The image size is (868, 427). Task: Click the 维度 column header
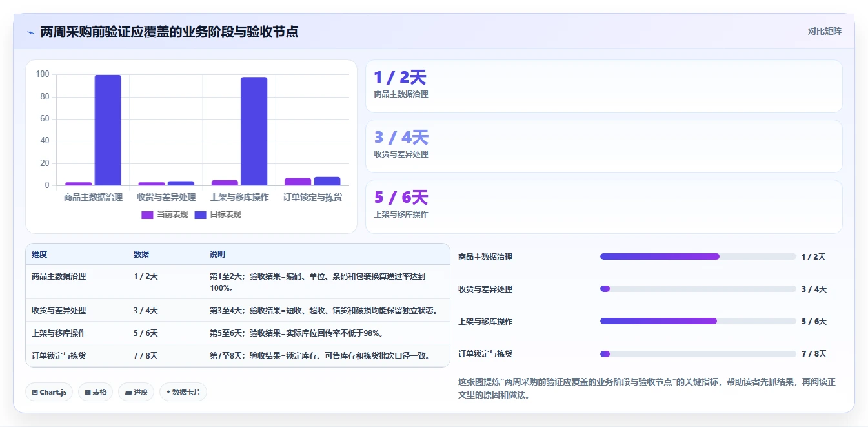pos(39,255)
